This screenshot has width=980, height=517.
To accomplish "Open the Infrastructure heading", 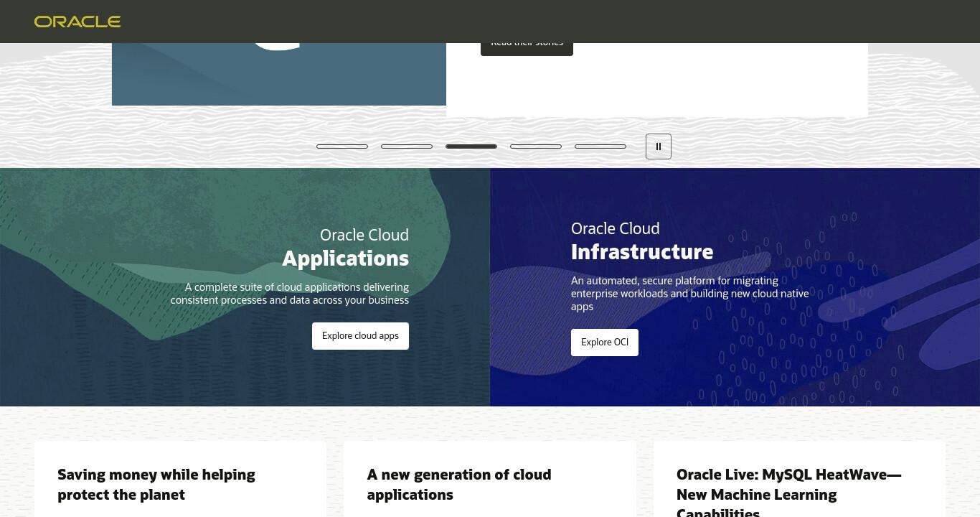I will point(642,252).
